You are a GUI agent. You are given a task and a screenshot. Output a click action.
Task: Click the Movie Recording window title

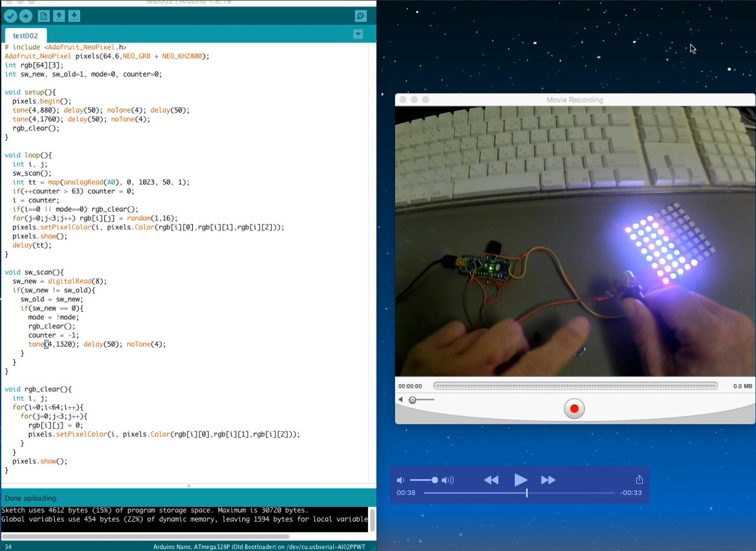pos(575,100)
